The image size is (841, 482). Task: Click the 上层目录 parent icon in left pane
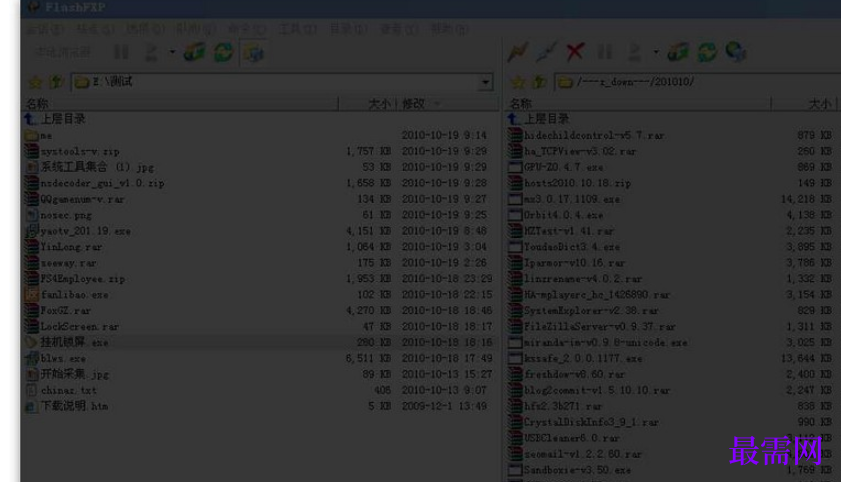tap(31, 119)
